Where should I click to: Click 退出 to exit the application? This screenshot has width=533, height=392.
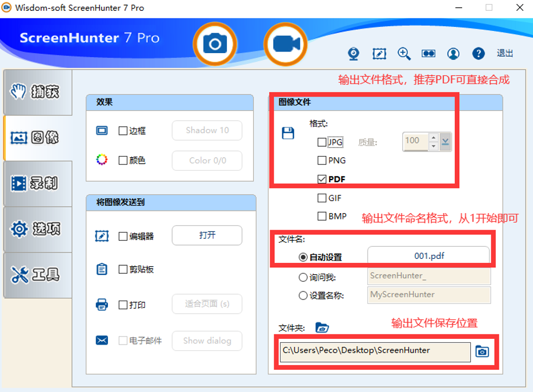click(x=505, y=53)
